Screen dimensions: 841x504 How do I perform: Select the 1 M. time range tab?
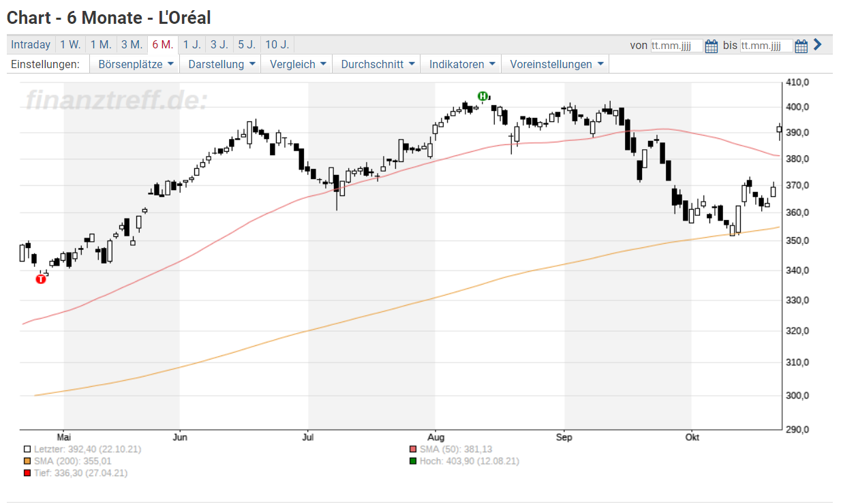pyautogui.click(x=101, y=45)
